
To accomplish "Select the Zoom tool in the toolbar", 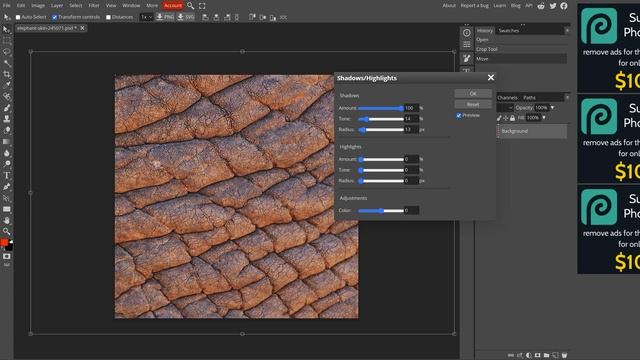I will pos(7,231).
